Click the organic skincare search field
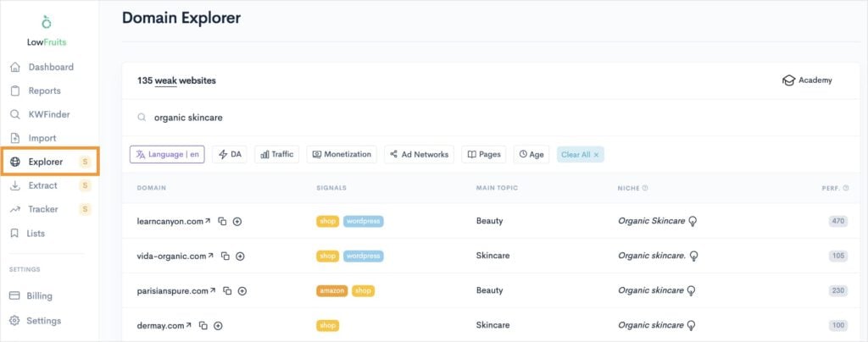868x342 pixels. 490,118
